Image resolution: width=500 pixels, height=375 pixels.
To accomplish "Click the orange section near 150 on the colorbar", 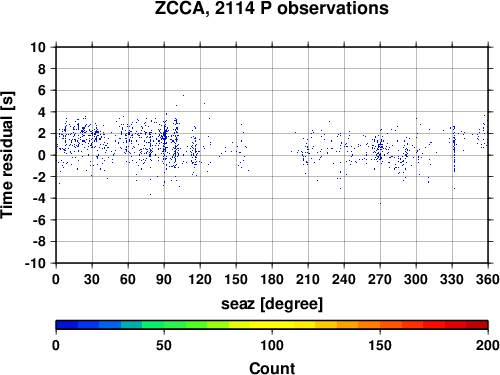I will (x=380, y=325).
